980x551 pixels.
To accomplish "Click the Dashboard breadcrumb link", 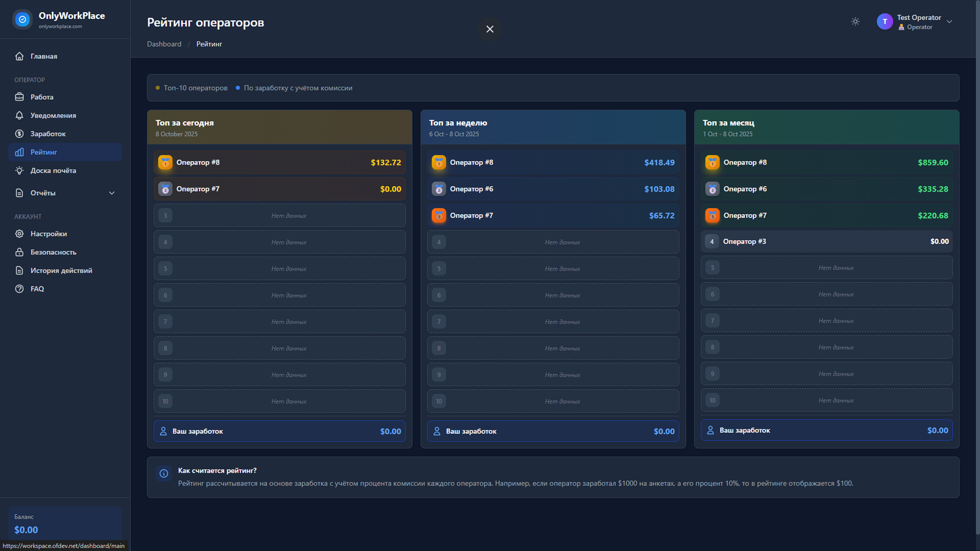I will pos(164,44).
